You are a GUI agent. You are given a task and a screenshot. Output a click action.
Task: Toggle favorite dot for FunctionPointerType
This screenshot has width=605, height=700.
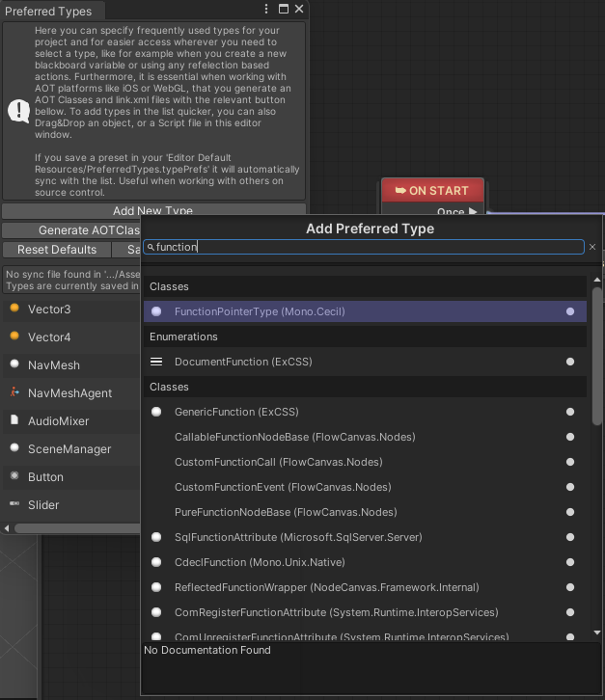[x=570, y=311]
